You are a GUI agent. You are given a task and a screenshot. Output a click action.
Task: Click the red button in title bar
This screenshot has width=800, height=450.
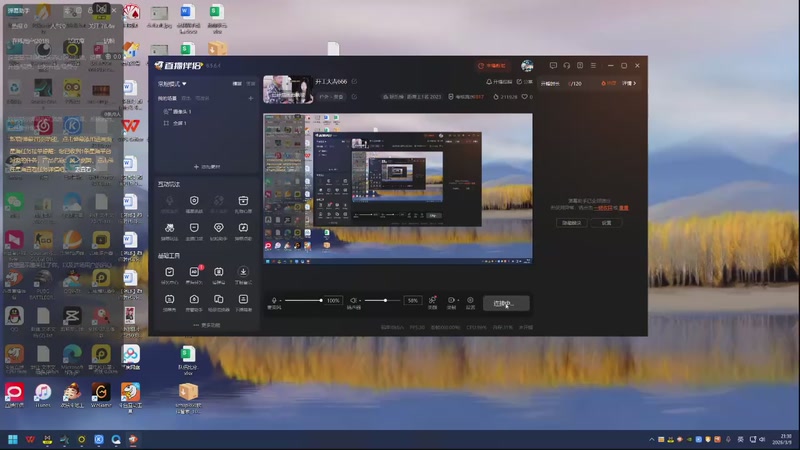point(492,66)
